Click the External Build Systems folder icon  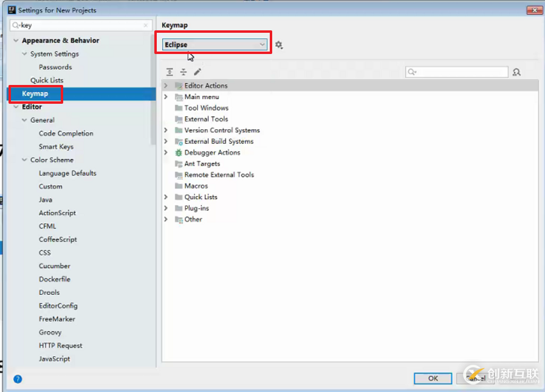(179, 141)
